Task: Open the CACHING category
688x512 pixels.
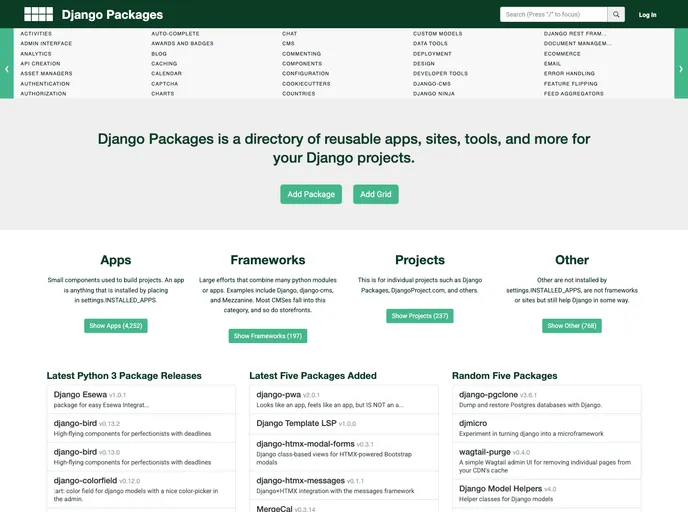Action: 165,64
